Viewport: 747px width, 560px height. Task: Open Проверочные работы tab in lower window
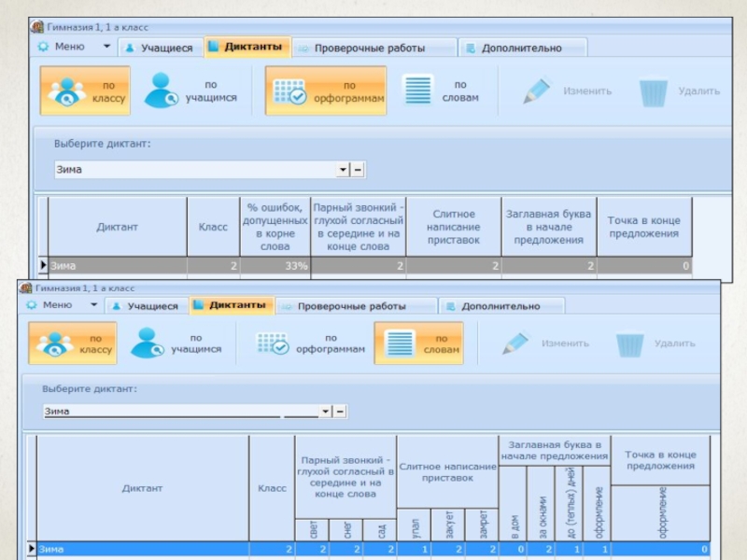point(357,306)
